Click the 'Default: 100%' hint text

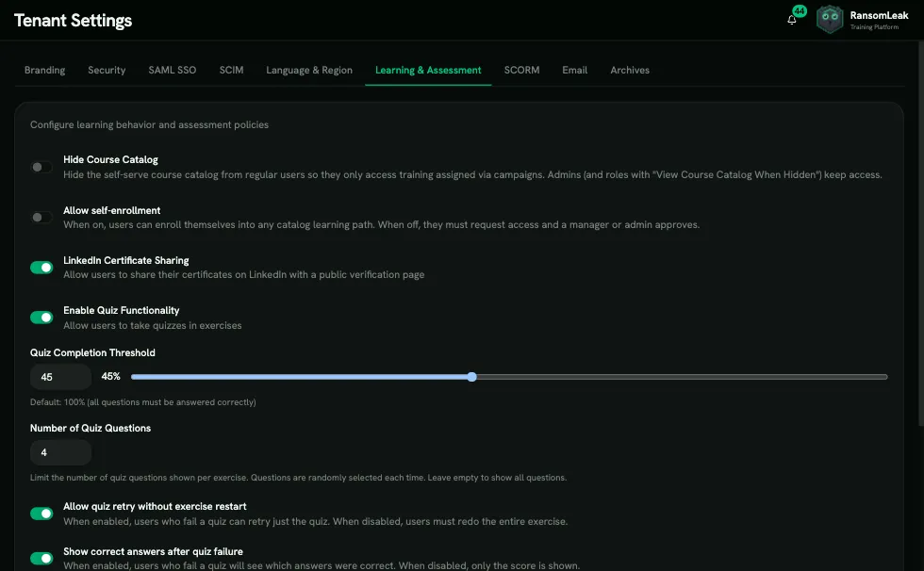pos(143,402)
